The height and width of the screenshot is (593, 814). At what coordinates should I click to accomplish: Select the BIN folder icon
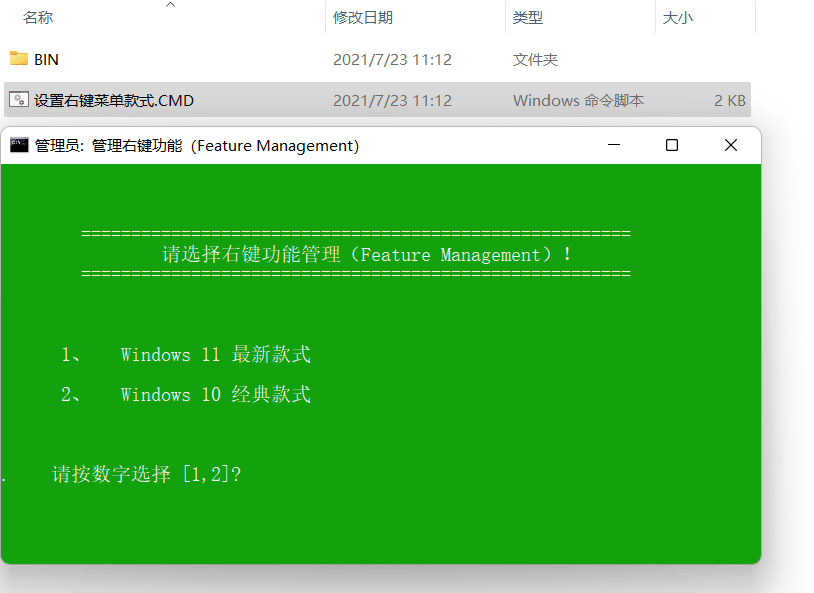pyautogui.click(x=19, y=59)
